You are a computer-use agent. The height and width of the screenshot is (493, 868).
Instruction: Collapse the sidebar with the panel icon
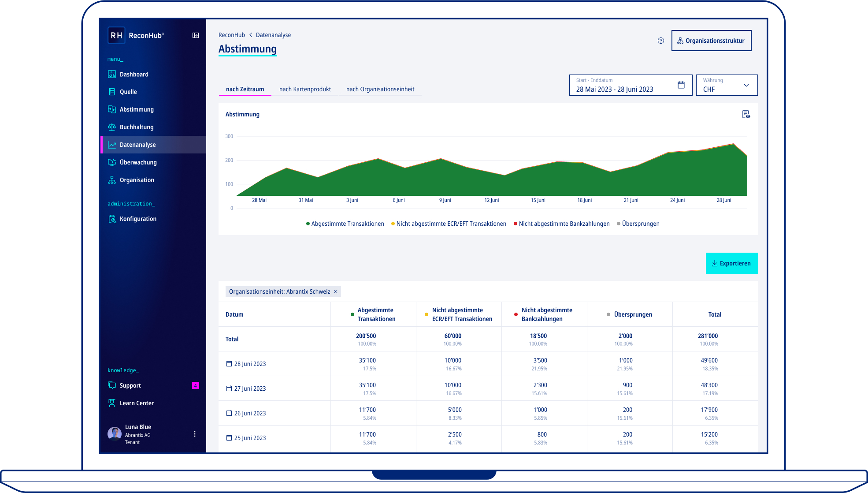coord(196,35)
